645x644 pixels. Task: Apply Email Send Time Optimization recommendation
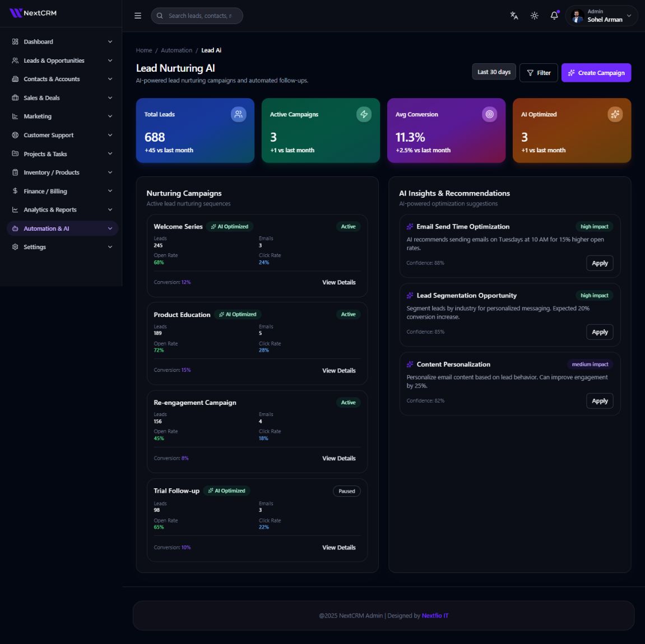pos(600,263)
